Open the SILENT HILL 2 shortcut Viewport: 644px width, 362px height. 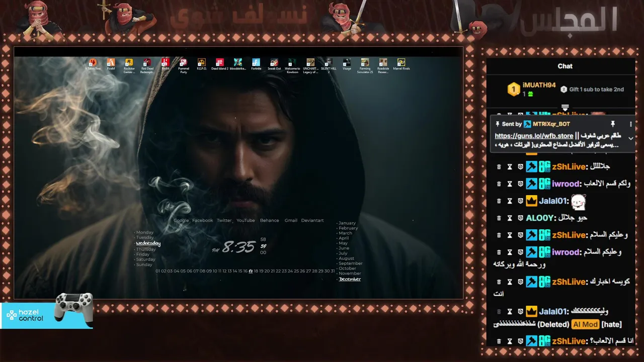coord(329,65)
